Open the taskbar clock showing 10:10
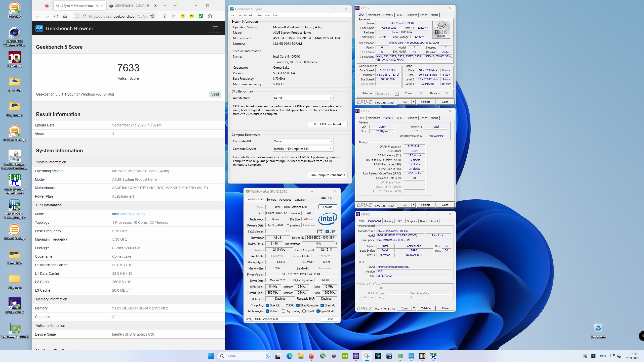 (x=632, y=356)
